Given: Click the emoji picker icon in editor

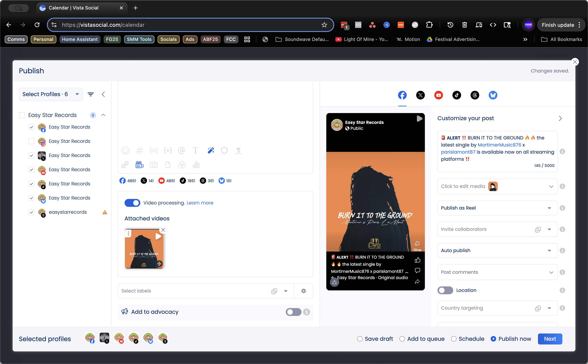Looking at the screenshot, I should (x=125, y=151).
